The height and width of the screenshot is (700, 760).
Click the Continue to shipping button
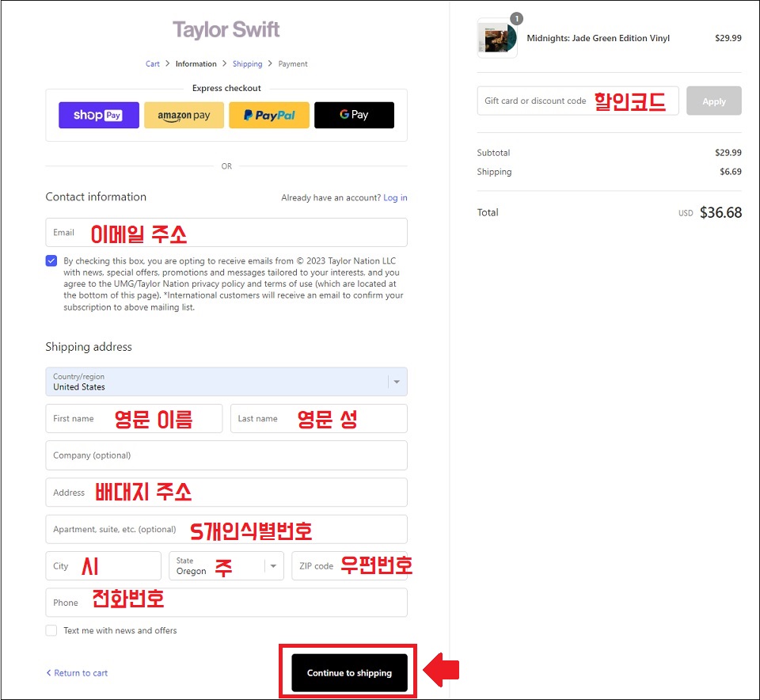point(349,673)
